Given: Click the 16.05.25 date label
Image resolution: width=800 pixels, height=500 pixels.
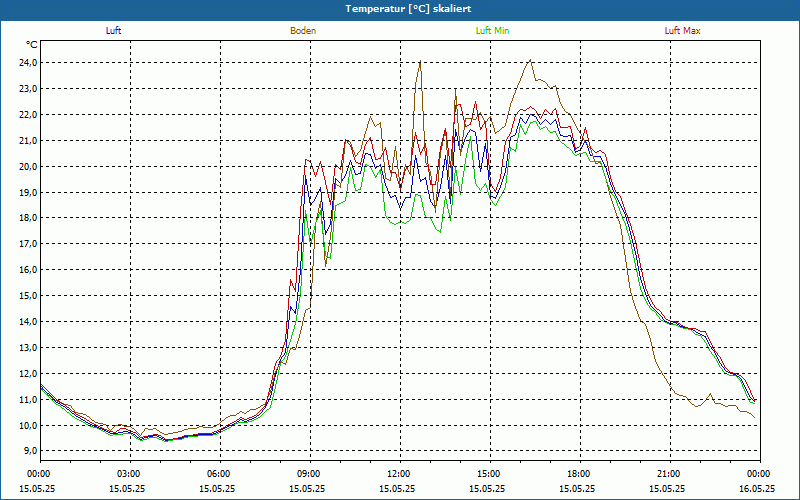Looking at the screenshot, I should point(757,488).
